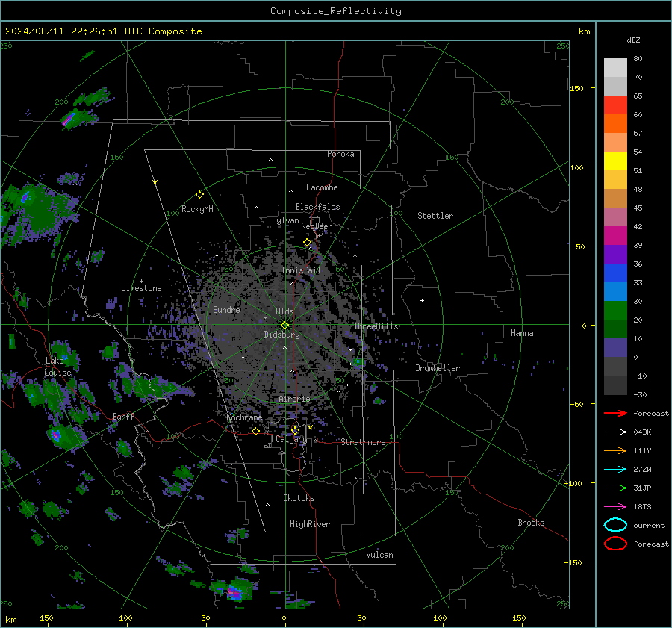Click the 04DK legend label
This screenshot has width=672, height=628.
tap(642, 432)
